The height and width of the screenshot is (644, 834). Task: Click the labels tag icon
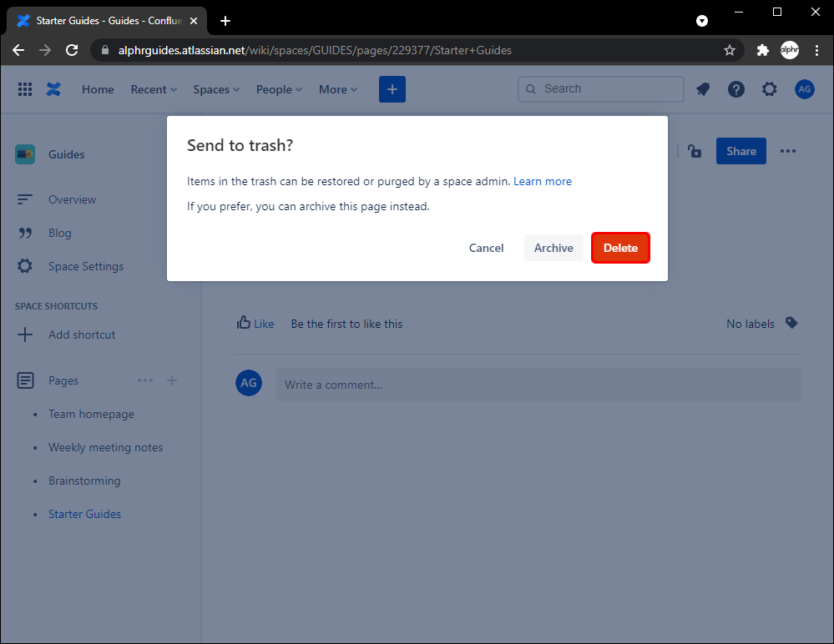coord(791,323)
